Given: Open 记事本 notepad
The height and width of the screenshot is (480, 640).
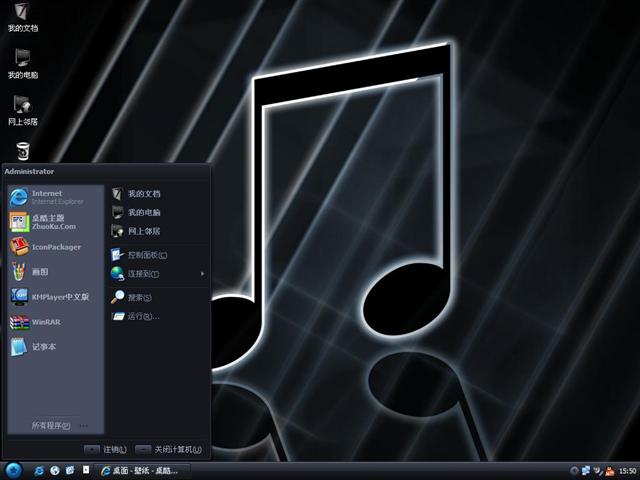Looking at the screenshot, I should point(42,347).
